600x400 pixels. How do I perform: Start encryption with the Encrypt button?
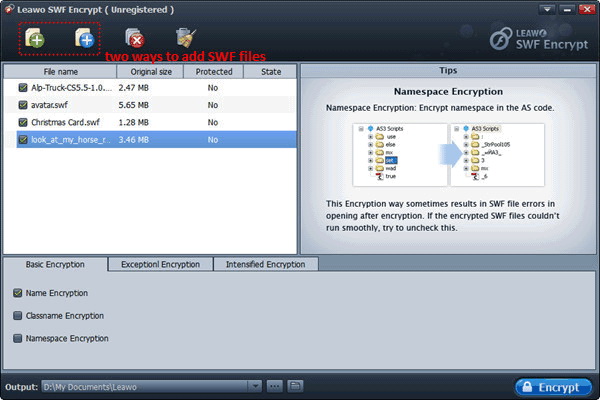click(x=553, y=387)
